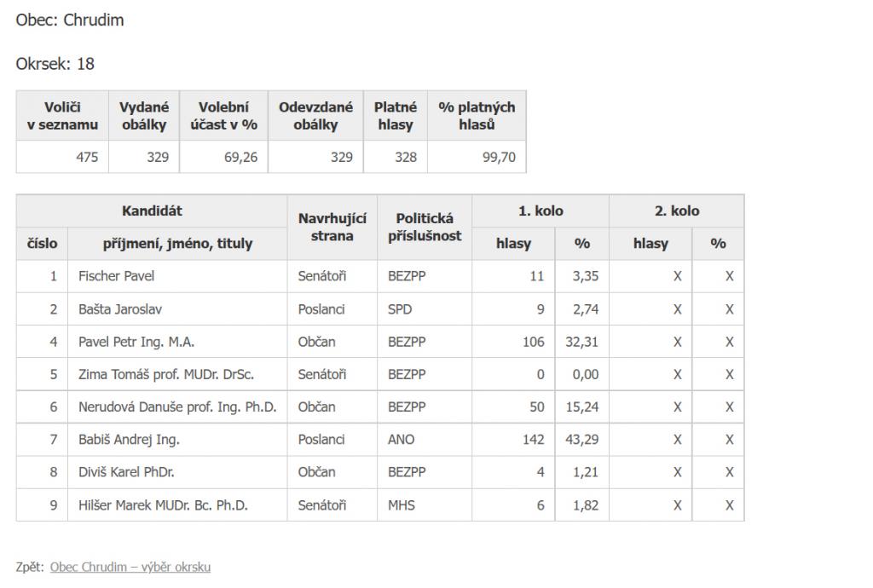Click the Navrhující strana header
Viewport: 873px width, 588px height.
pyautogui.click(x=332, y=227)
